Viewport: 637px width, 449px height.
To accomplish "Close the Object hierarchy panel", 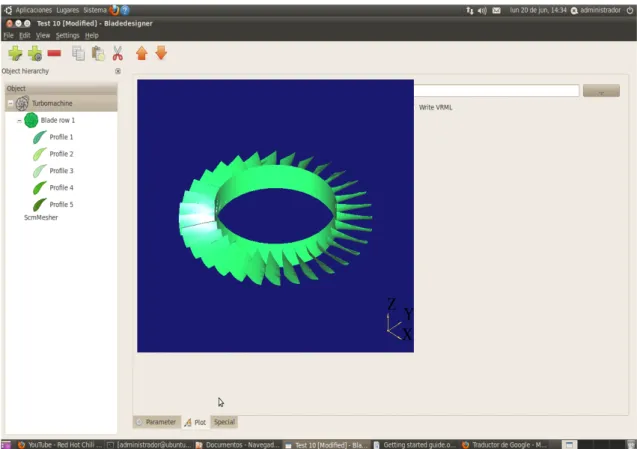I will [118, 71].
